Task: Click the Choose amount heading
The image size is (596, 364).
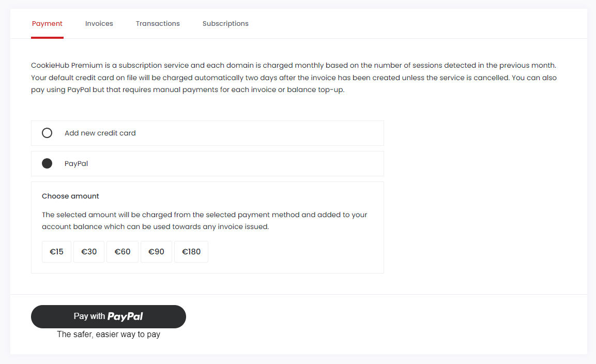Action: click(x=70, y=196)
